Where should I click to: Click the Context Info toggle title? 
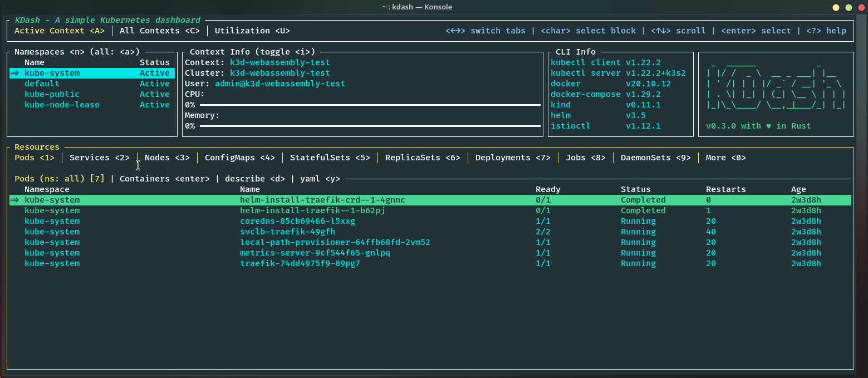(252, 52)
